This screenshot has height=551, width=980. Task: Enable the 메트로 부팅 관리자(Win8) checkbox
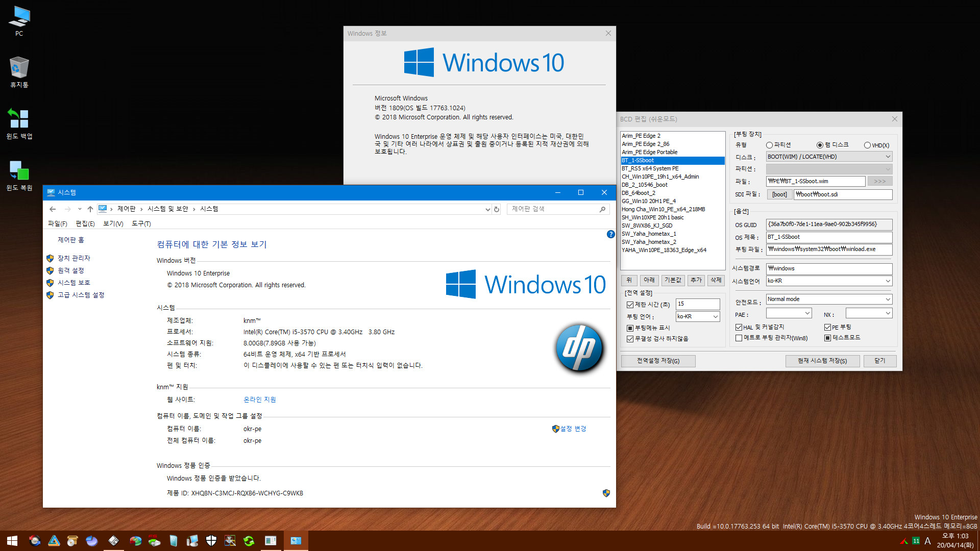pyautogui.click(x=739, y=338)
